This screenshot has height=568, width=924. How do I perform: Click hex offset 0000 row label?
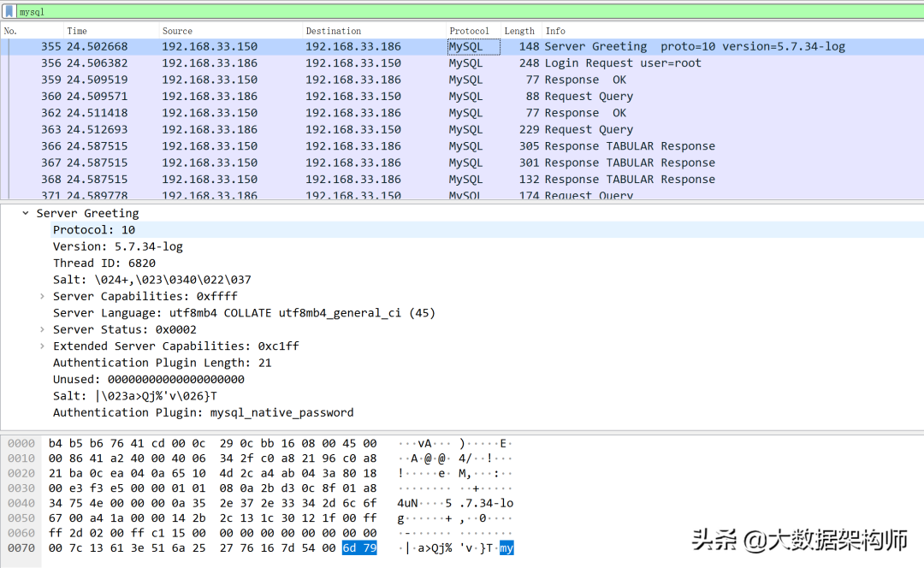[21, 443]
